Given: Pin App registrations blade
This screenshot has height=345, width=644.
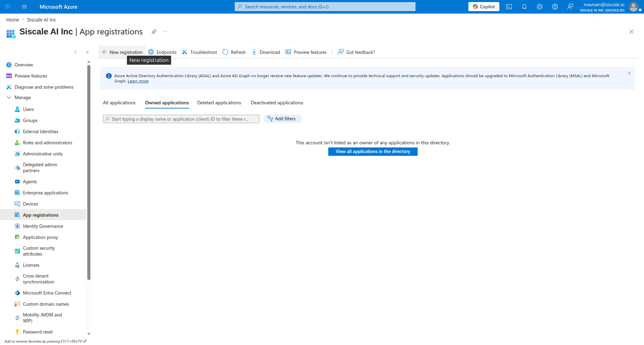Looking at the screenshot, I should pos(154,32).
